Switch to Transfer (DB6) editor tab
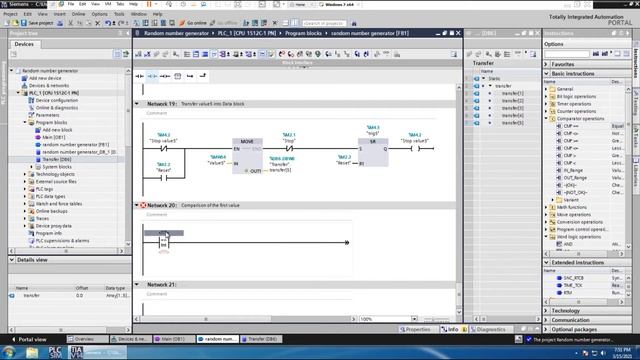Screen dimensions: 640x360 click(261, 339)
